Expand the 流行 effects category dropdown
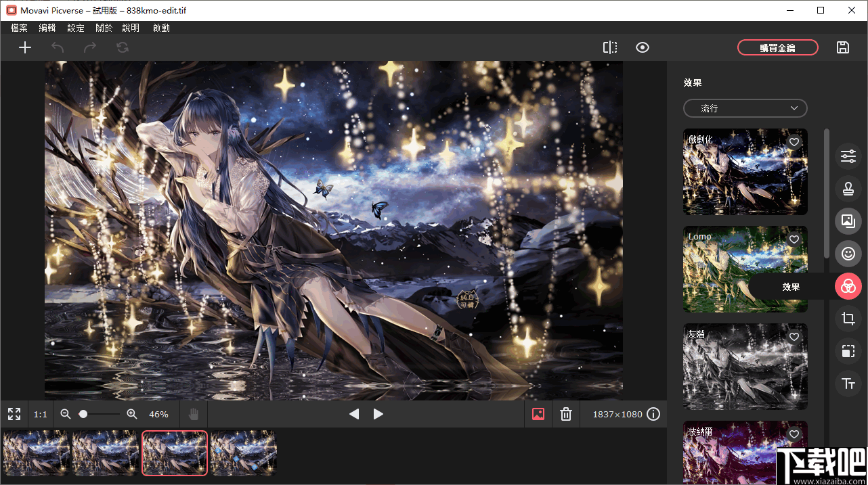868x485 pixels. coord(745,108)
